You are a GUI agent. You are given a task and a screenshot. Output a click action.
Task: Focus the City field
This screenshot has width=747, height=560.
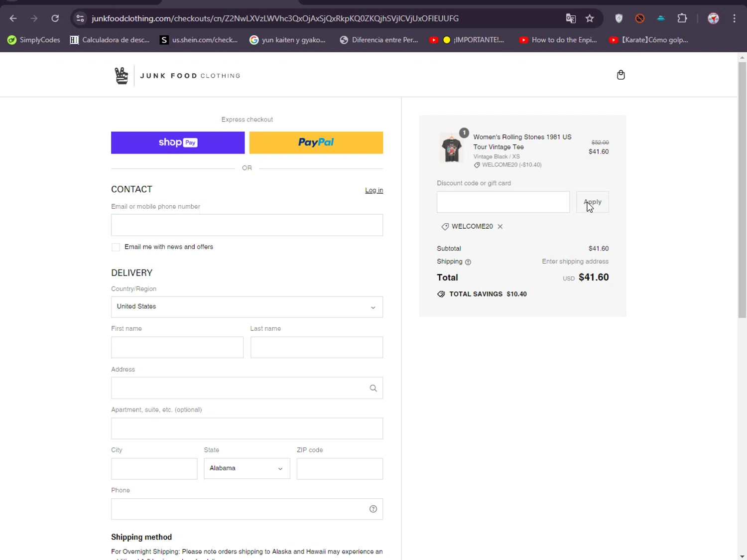[154, 469]
